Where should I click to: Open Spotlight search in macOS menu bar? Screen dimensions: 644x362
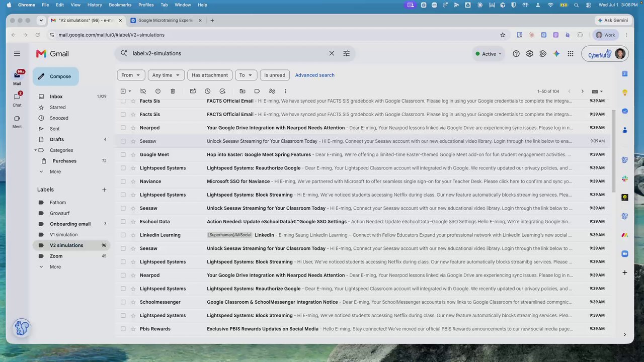[x=576, y=5]
